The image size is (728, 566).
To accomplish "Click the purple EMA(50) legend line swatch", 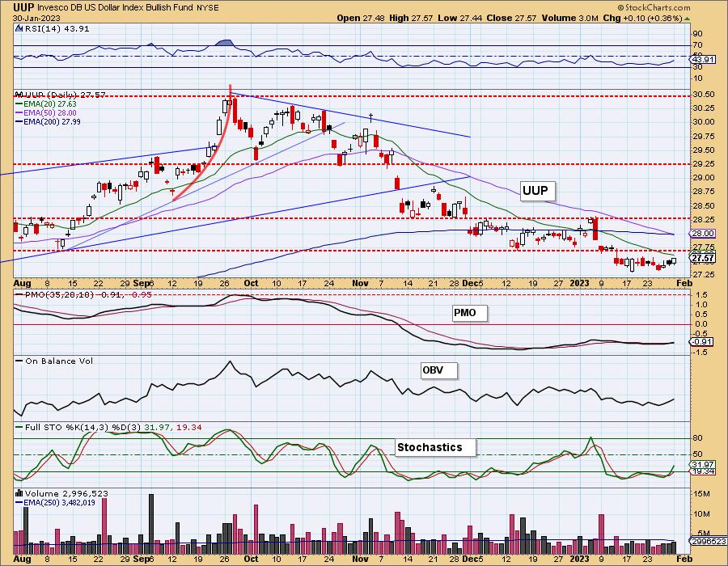I will 19,112.
